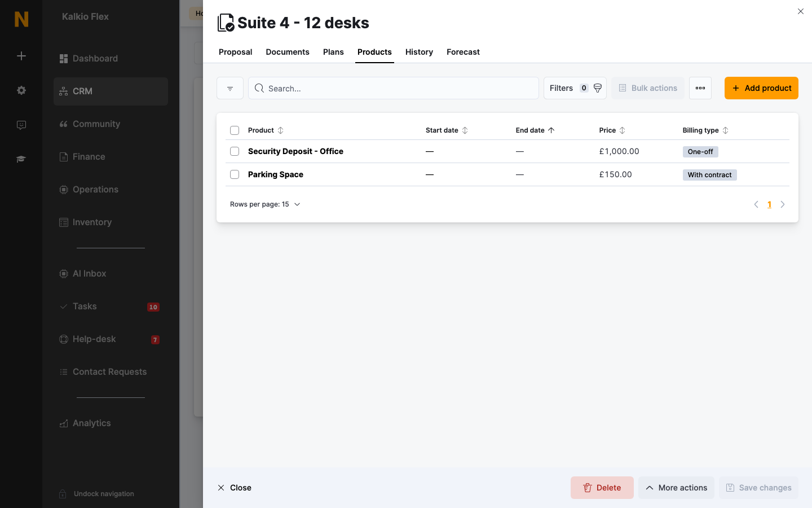Click Close at bottom left
Image resolution: width=812 pixels, height=508 pixels.
pyautogui.click(x=235, y=488)
